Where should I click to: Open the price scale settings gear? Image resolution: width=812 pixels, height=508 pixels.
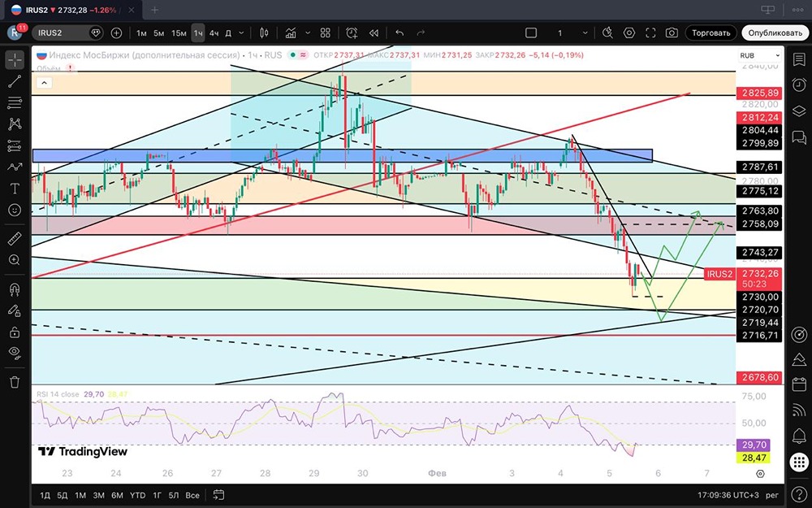pos(760,474)
